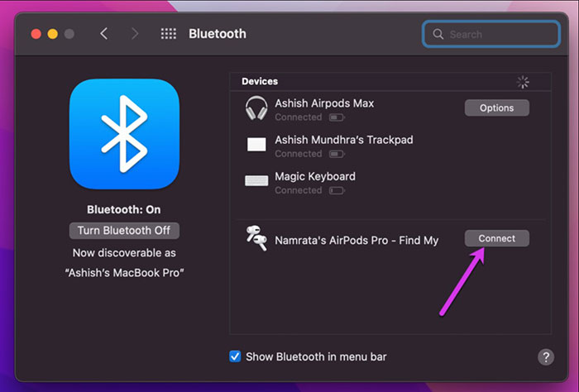This screenshot has height=392, width=579.
Task: Select the Magic Keyboard device name
Action: [x=315, y=176]
